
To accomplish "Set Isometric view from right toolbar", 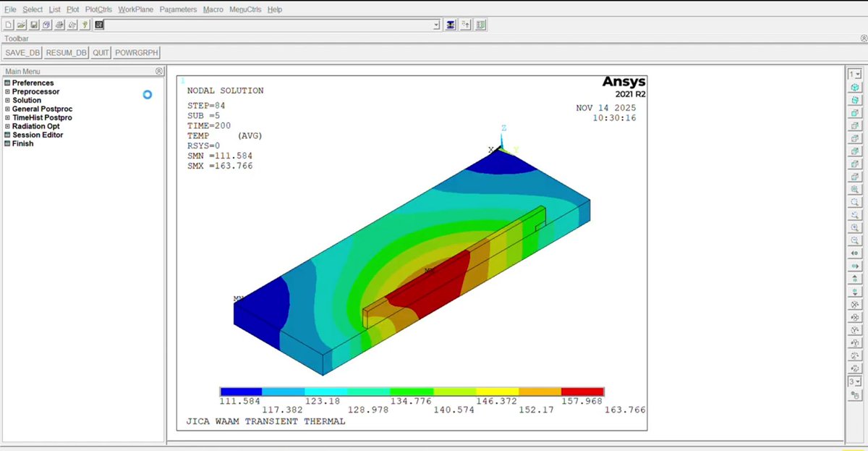I will (855, 88).
